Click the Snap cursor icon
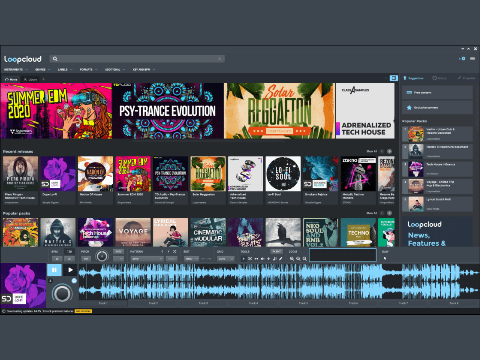Image resolution: width=480 pixels, height=360 pixels. click(385, 259)
